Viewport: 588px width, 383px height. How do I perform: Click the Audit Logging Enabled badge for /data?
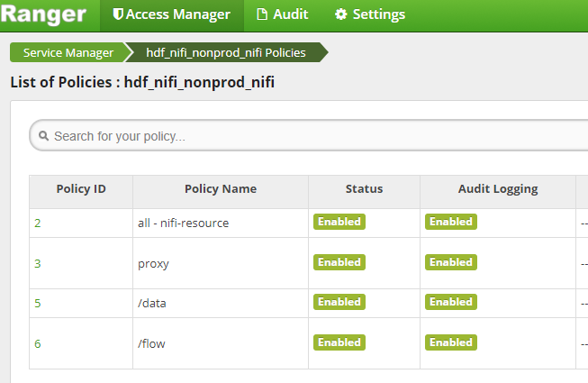(x=451, y=302)
